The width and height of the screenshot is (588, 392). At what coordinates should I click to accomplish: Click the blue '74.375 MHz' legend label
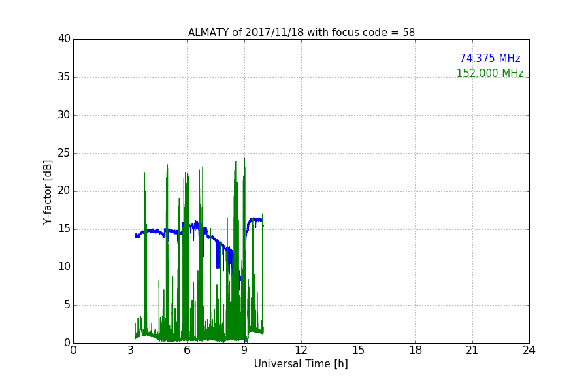490,58
